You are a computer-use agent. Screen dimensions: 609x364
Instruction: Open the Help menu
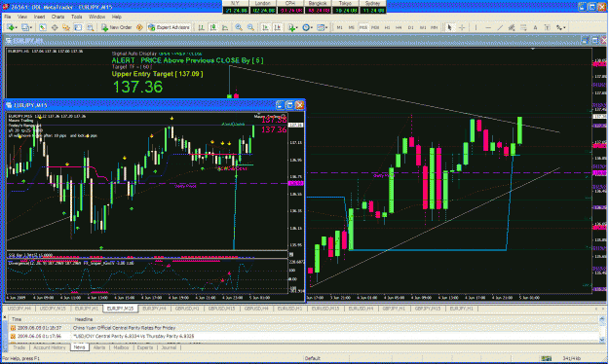[x=117, y=17]
